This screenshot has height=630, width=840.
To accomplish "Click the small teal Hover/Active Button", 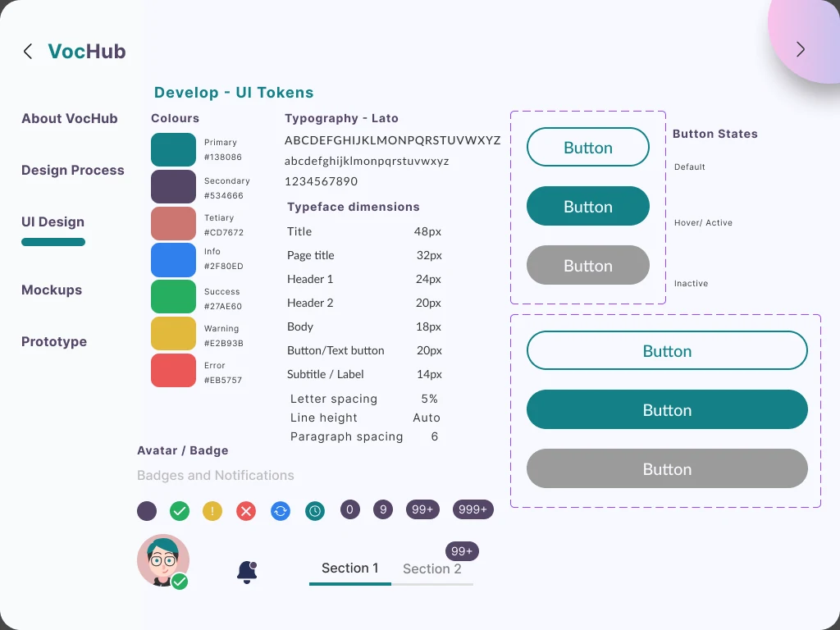I will (x=588, y=206).
